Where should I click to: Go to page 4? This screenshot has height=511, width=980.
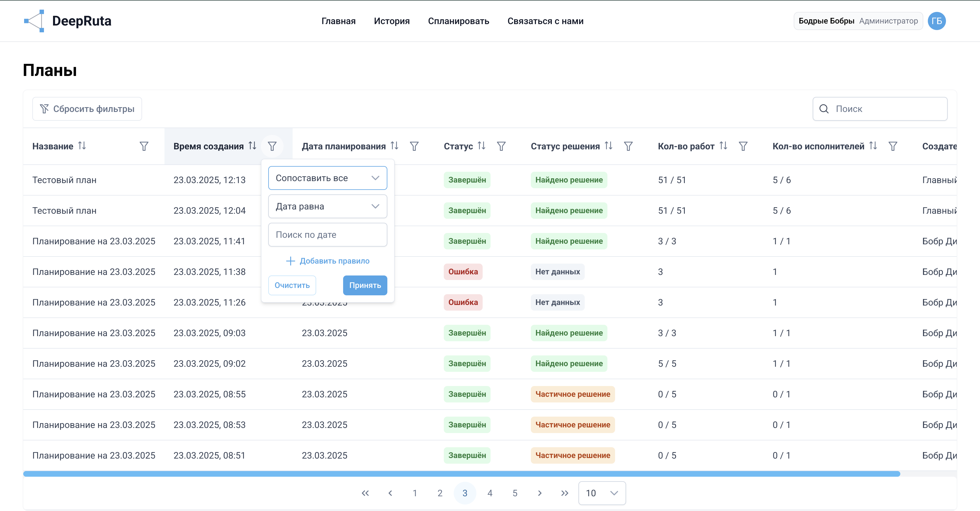tap(490, 493)
